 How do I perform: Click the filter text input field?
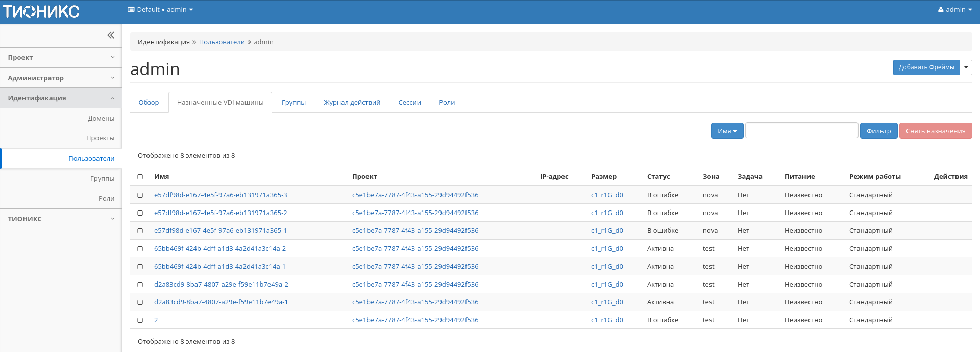(801, 131)
